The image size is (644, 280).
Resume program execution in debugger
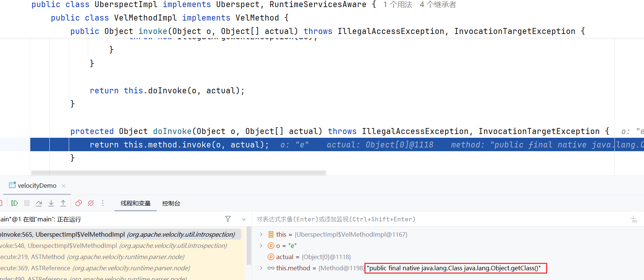click(15, 203)
